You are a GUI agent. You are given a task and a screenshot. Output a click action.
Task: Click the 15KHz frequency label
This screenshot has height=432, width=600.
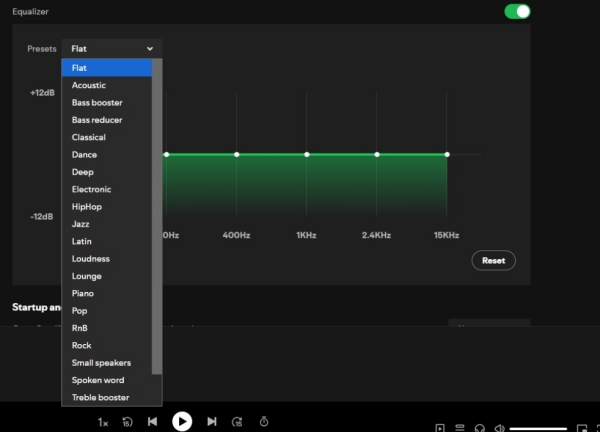coord(447,235)
